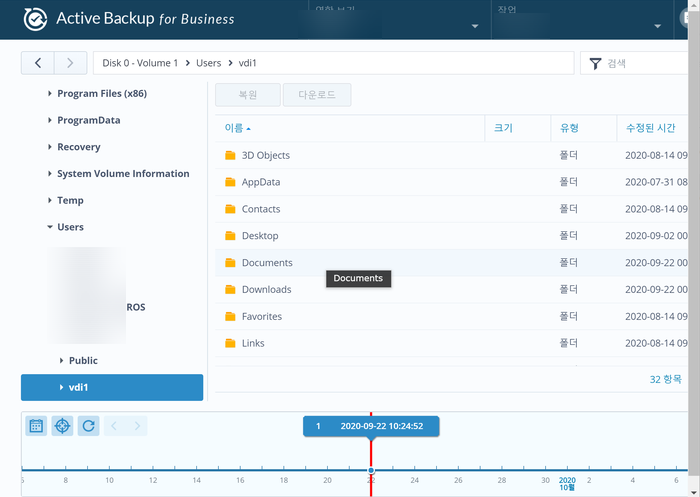The image size is (700, 497).
Task: Click the Contacts folder icon
Action: click(230, 209)
